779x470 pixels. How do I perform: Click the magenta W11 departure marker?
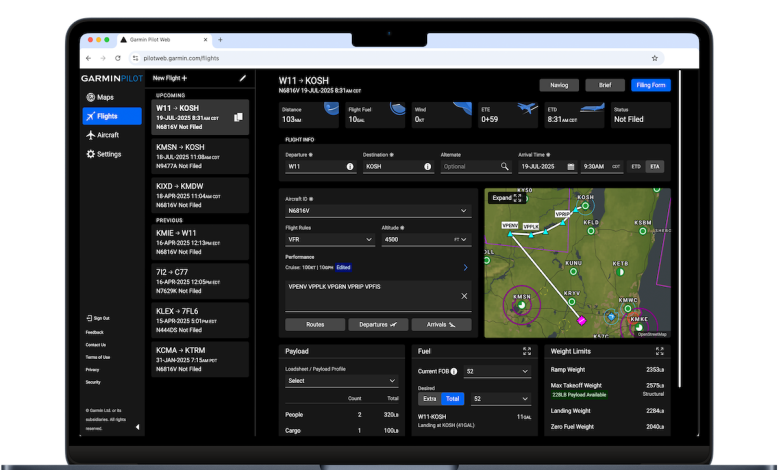point(582,321)
